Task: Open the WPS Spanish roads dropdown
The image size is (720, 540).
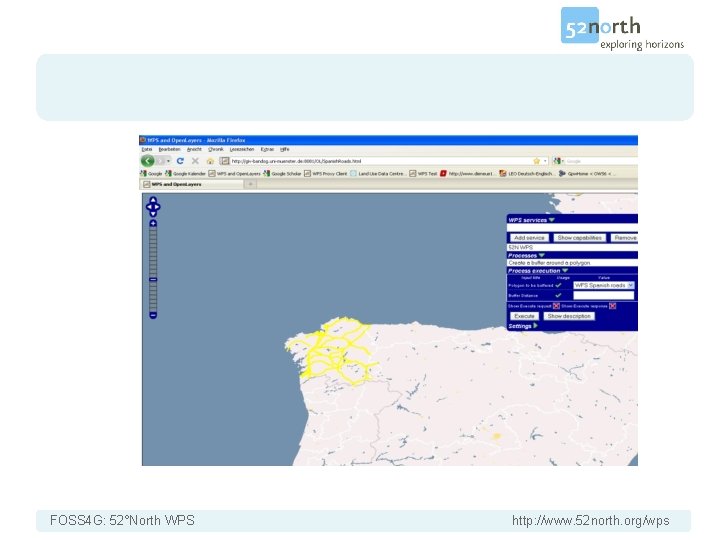Action: point(604,285)
